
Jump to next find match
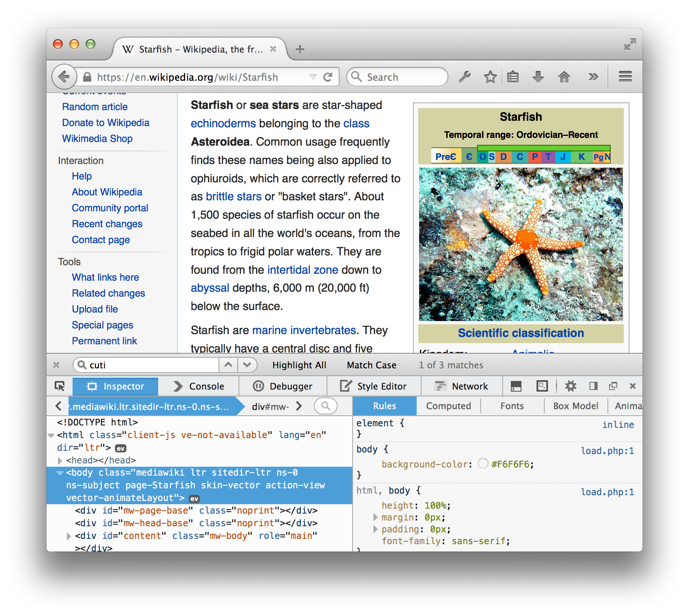[x=247, y=365]
